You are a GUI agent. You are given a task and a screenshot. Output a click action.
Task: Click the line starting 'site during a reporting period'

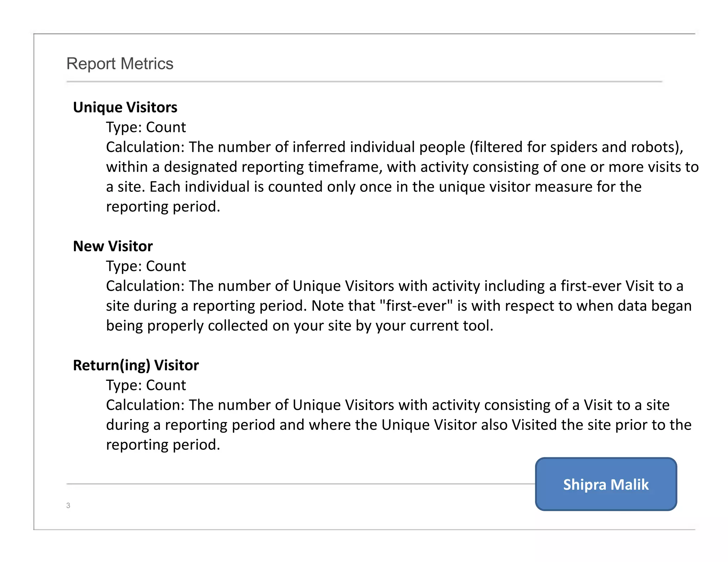(399, 306)
